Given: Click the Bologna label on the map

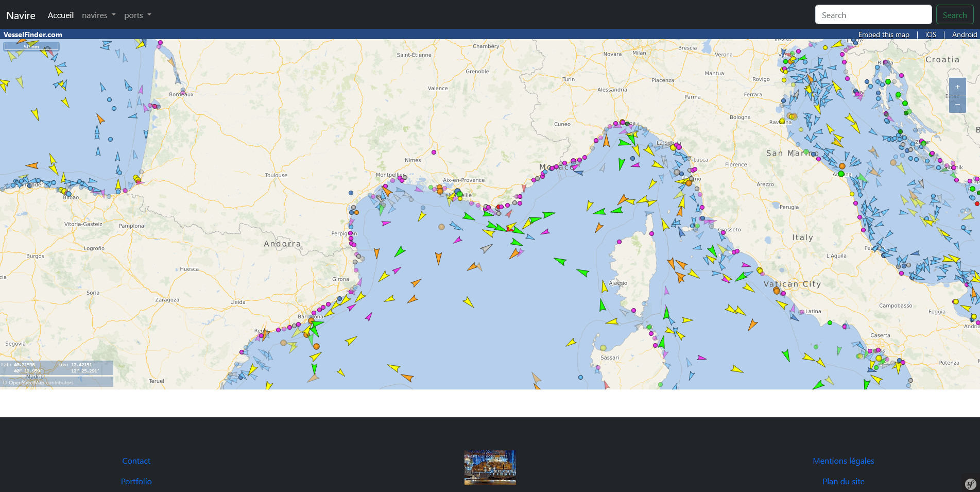Looking at the screenshot, I should coord(740,117).
